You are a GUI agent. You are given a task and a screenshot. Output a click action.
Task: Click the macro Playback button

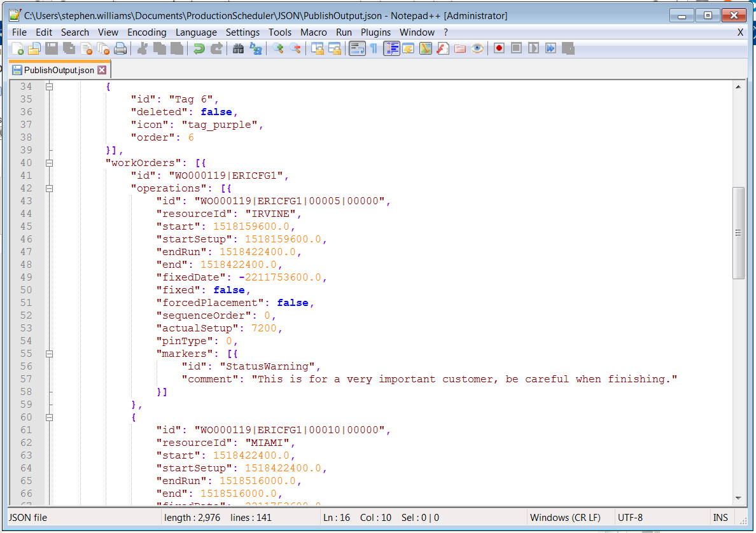coord(534,49)
